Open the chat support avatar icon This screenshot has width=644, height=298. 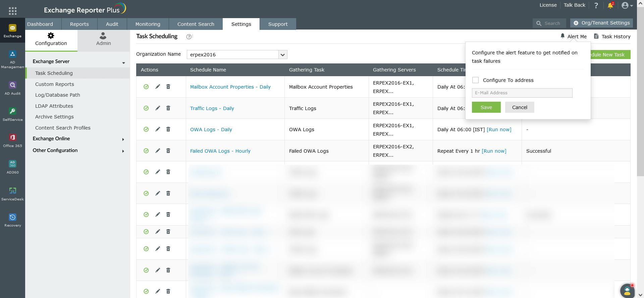tap(627, 291)
